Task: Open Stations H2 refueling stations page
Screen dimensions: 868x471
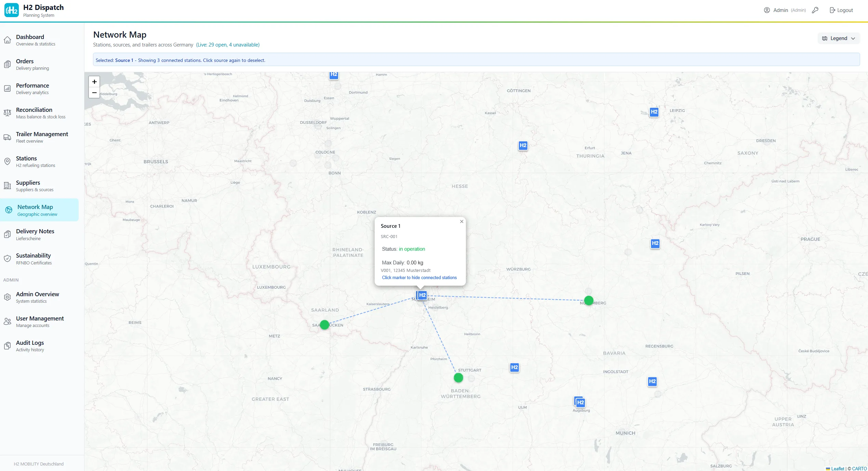Action: coord(39,161)
